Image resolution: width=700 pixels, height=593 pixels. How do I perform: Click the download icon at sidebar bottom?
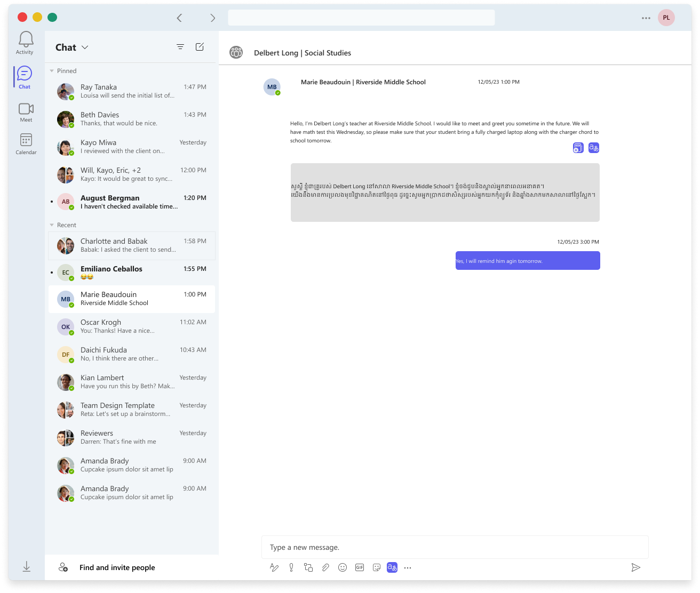(26, 567)
